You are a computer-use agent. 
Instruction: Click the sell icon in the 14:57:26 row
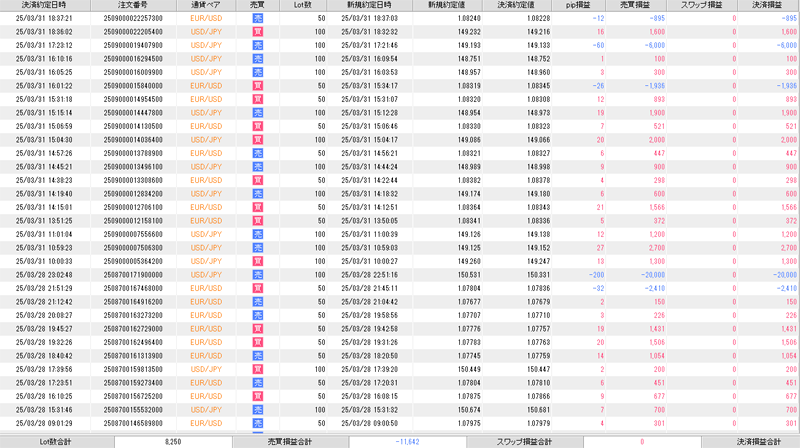click(x=258, y=154)
